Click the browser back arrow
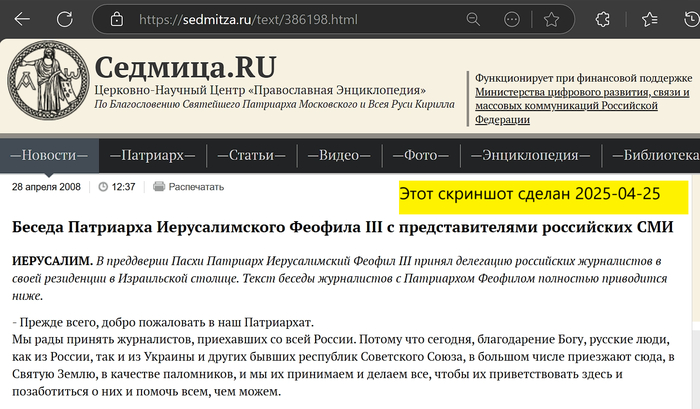 pos(18,19)
